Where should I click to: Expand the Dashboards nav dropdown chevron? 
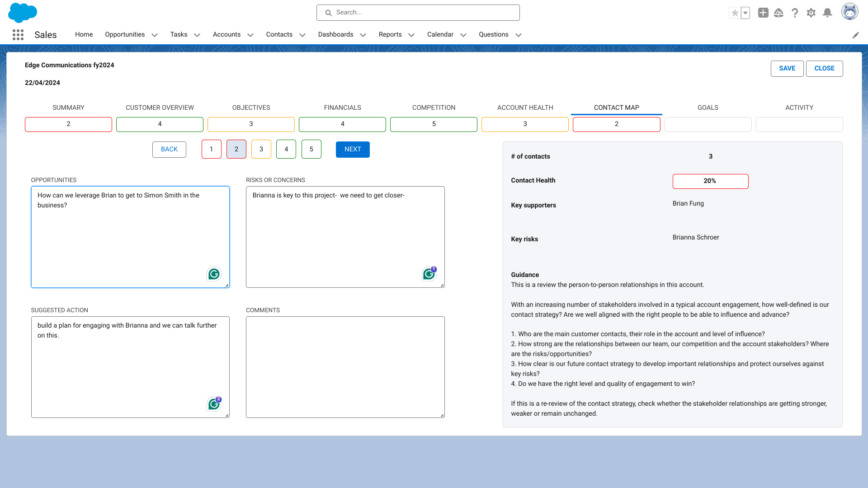tap(363, 35)
